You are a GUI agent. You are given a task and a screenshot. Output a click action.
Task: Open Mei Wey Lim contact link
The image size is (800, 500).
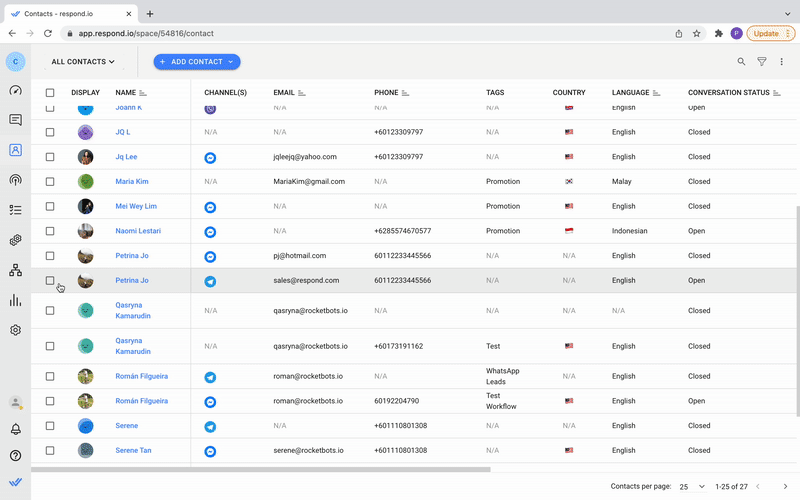(x=136, y=207)
